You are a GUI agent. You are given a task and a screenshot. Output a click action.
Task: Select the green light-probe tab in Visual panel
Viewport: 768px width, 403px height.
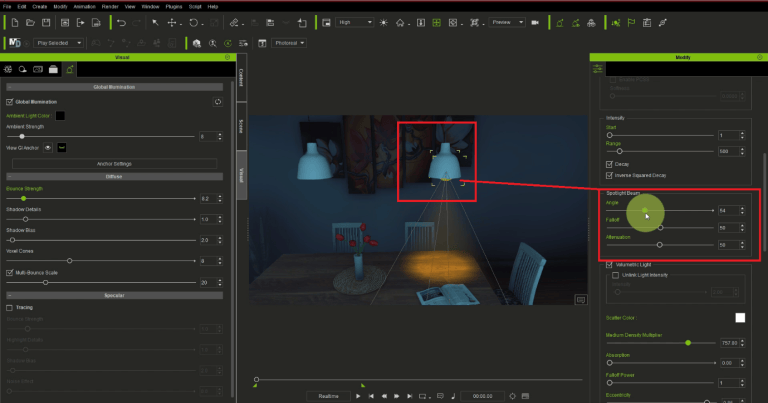click(70, 70)
